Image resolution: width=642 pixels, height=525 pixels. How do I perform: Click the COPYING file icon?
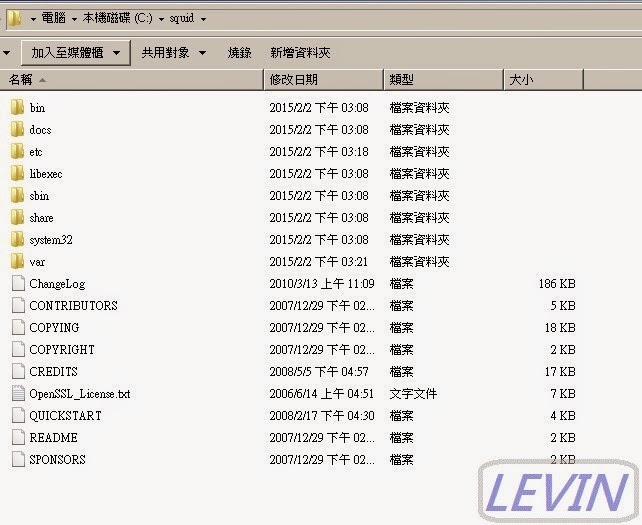click(x=18, y=328)
